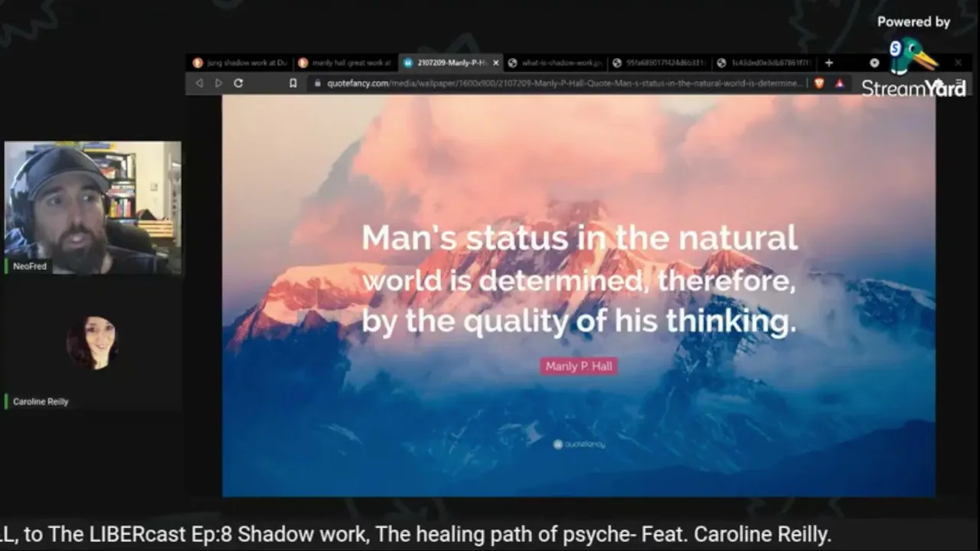Click the StreamYard duck logo

pos(913,55)
